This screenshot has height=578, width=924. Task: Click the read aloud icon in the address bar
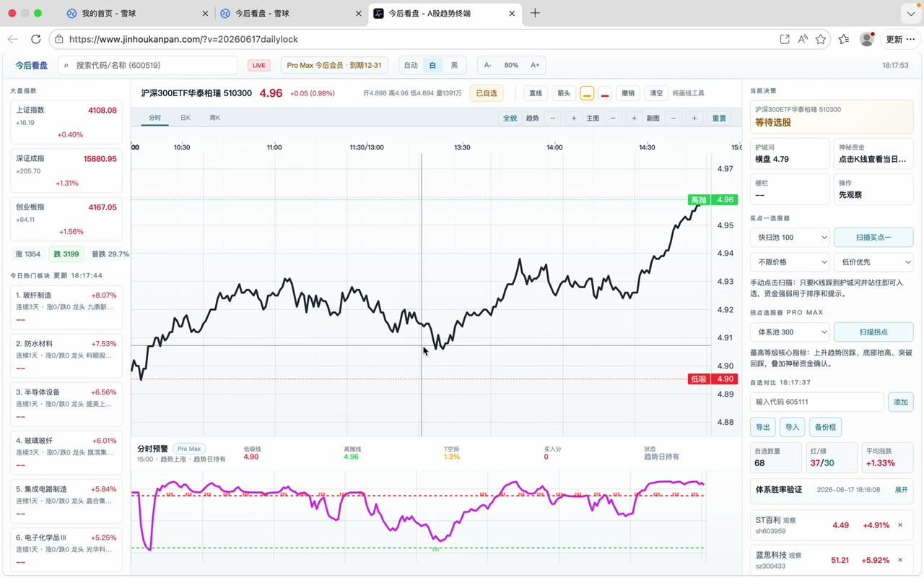coord(803,40)
